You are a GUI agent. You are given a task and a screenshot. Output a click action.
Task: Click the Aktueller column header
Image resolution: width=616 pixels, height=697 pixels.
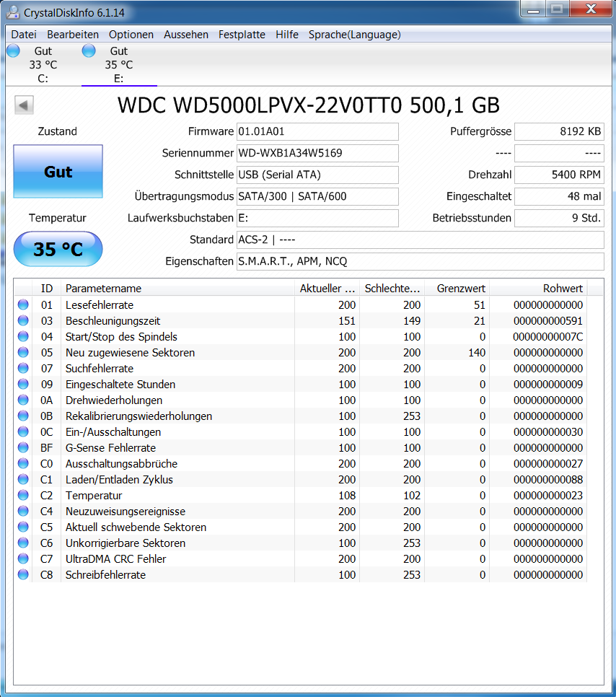327,289
